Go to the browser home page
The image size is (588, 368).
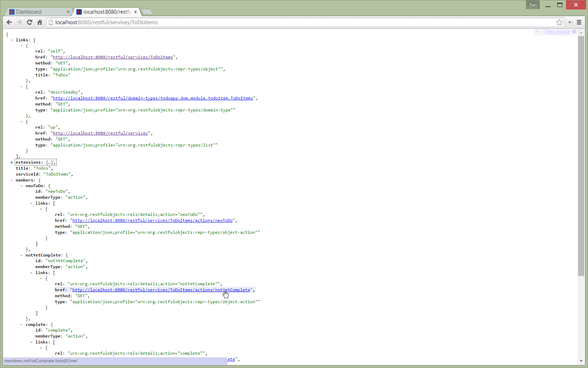point(40,22)
